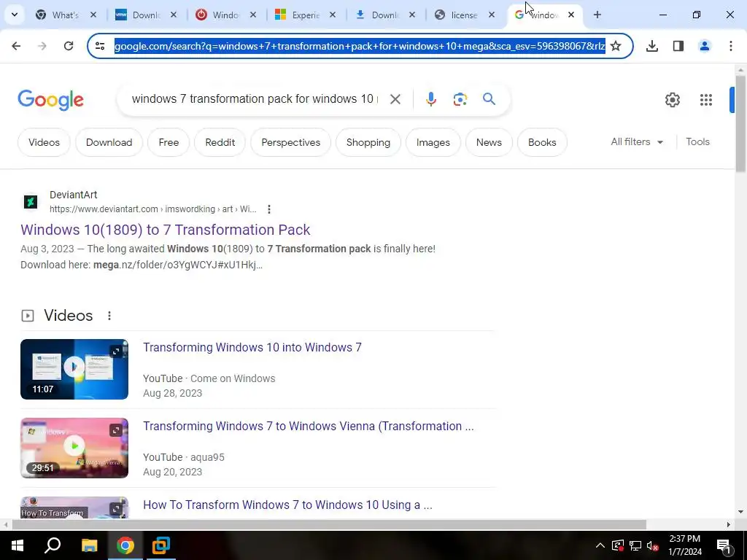Open File Explorer from the taskbar
This screenshot has height=560, width=747.
tap(89, 545)
